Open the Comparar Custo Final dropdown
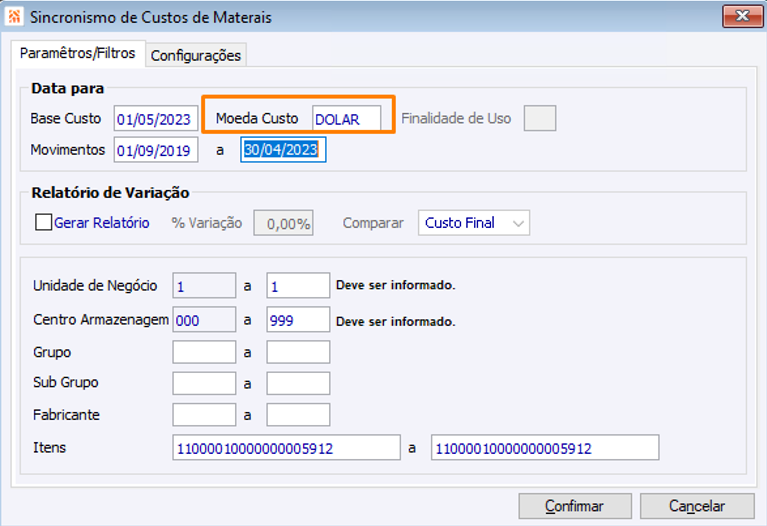Image resolution: width=767 pixels, height=526 pixels. [x=474, y=223]
